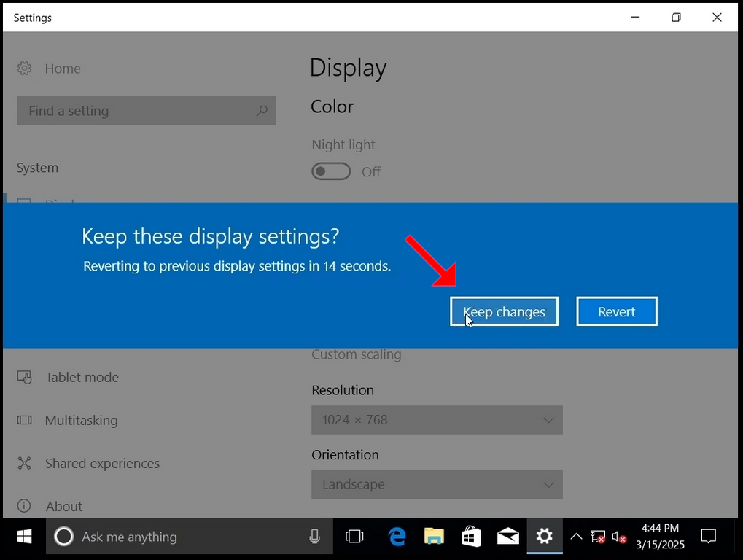Toggle the Night light switch
743x560 pixels.
(x=331, y=171)
